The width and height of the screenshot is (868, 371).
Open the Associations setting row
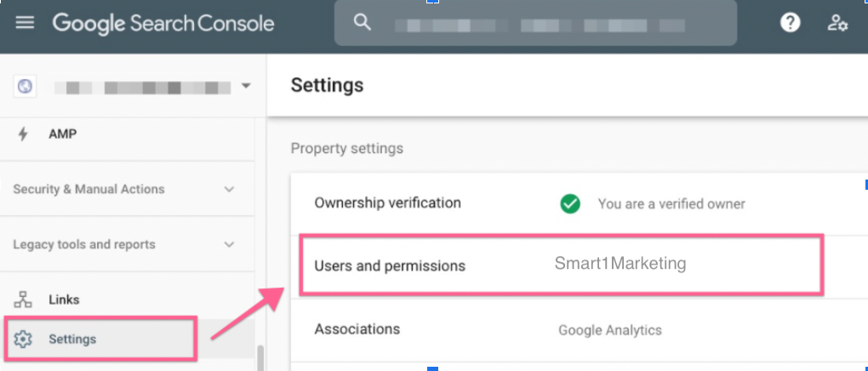(357, 329)
